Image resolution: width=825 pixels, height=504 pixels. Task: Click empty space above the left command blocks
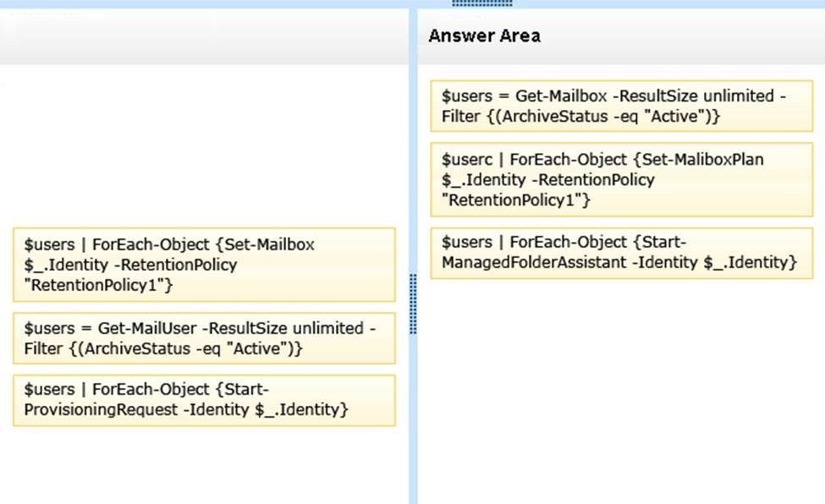203,152
